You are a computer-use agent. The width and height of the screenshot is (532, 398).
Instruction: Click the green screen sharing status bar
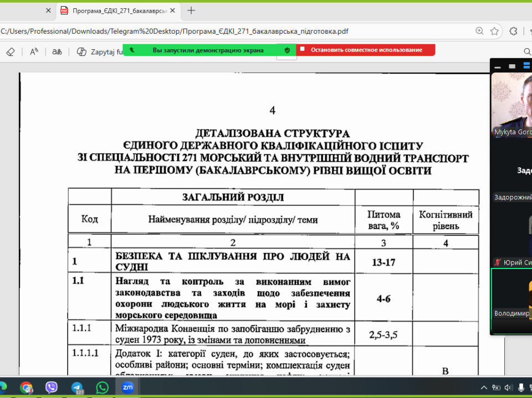tap(208, 50)
